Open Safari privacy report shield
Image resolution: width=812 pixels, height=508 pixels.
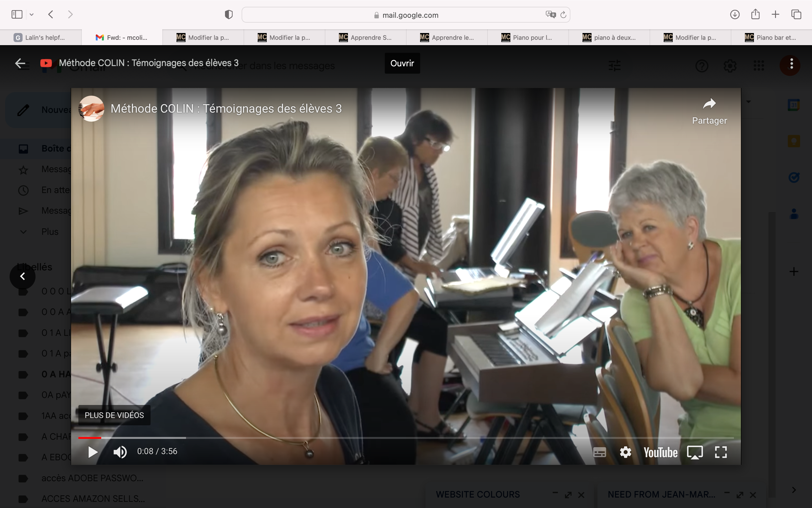(229, 14)
